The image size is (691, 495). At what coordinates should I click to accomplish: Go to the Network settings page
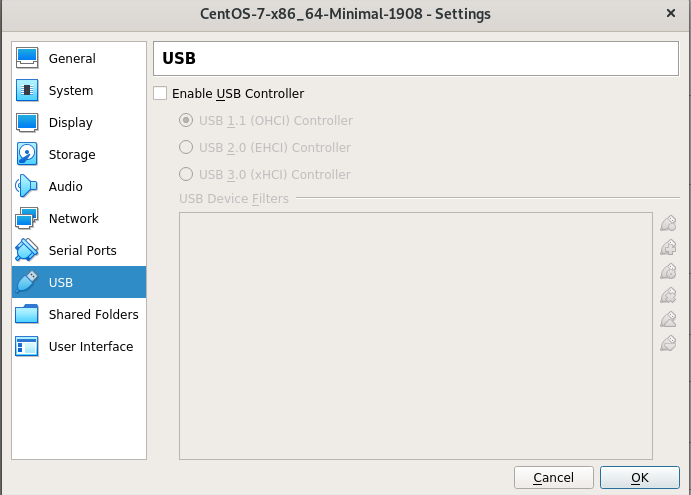tap(79, 218)
